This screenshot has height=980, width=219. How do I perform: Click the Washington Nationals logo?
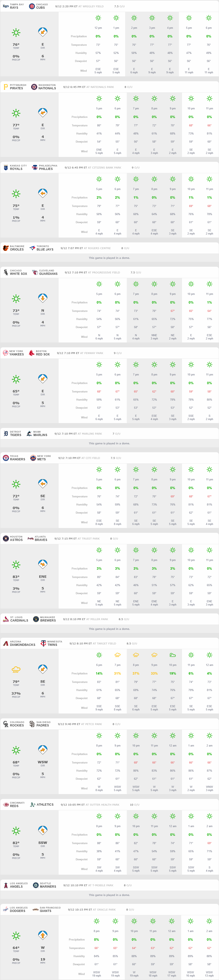tap(34, 87)
